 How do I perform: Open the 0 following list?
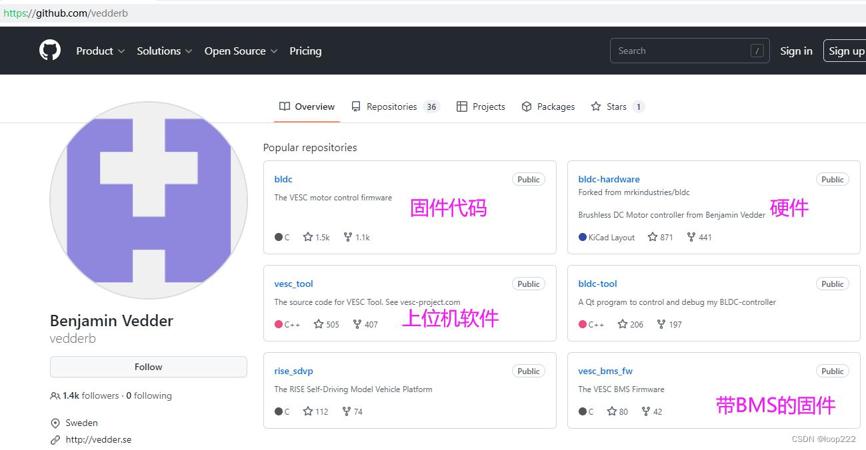[x=149, y=395]
